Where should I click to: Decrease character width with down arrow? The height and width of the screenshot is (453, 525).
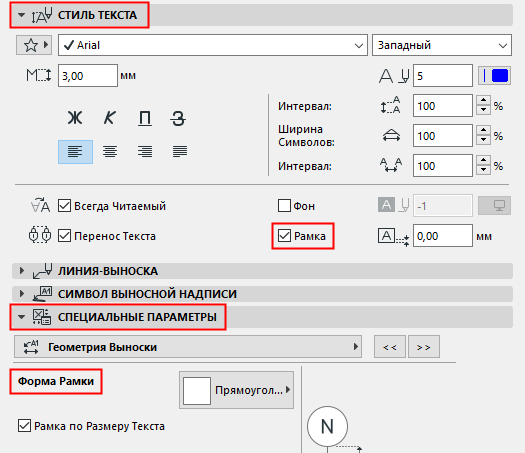coord(483,140)
